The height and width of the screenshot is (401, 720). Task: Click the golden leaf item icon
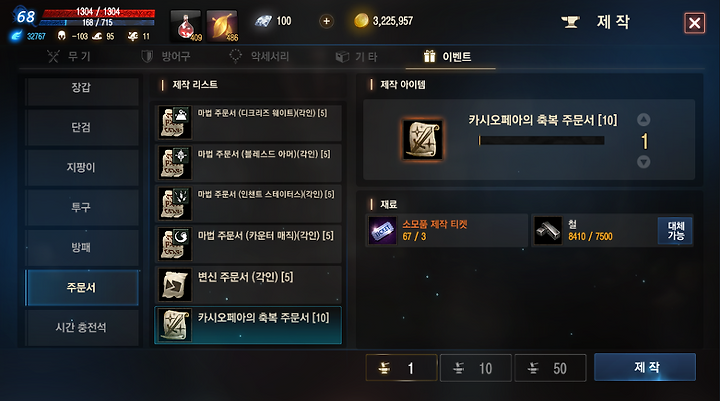coord(222,26)
